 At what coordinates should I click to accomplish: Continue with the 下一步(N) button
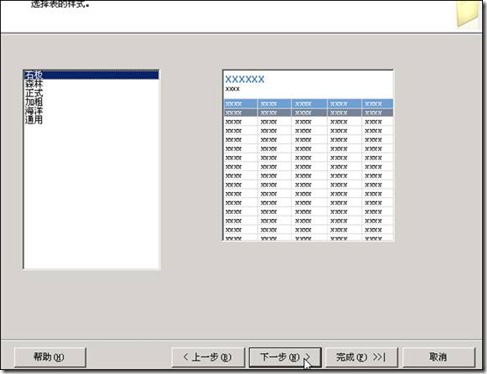(x=285, y=357)
